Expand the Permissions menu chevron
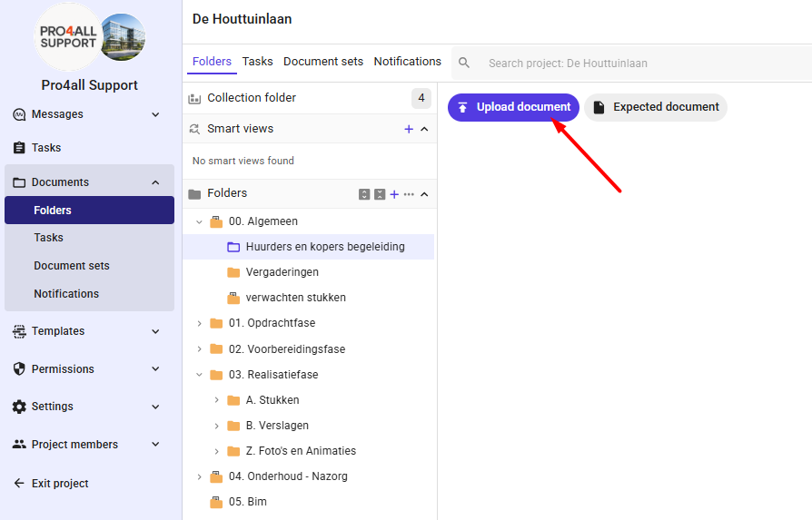The height and width of the screenshot is (520, 812). pos(155,369)
